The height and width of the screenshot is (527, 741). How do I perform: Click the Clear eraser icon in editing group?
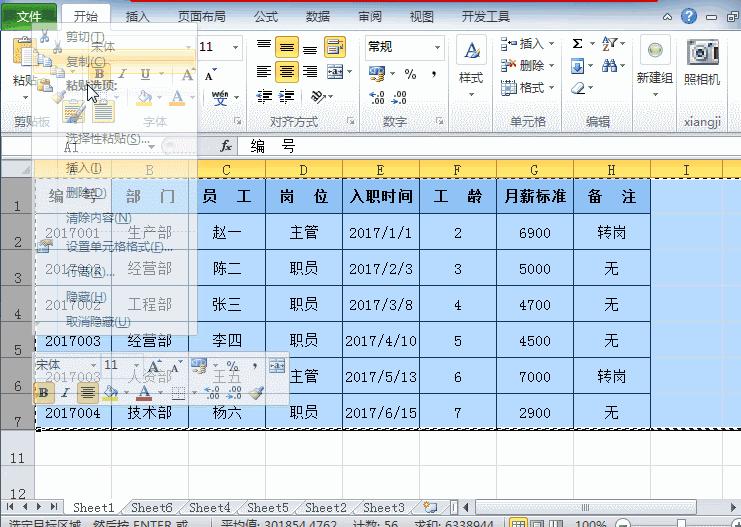pyautogui.click(x=578, y=88)
